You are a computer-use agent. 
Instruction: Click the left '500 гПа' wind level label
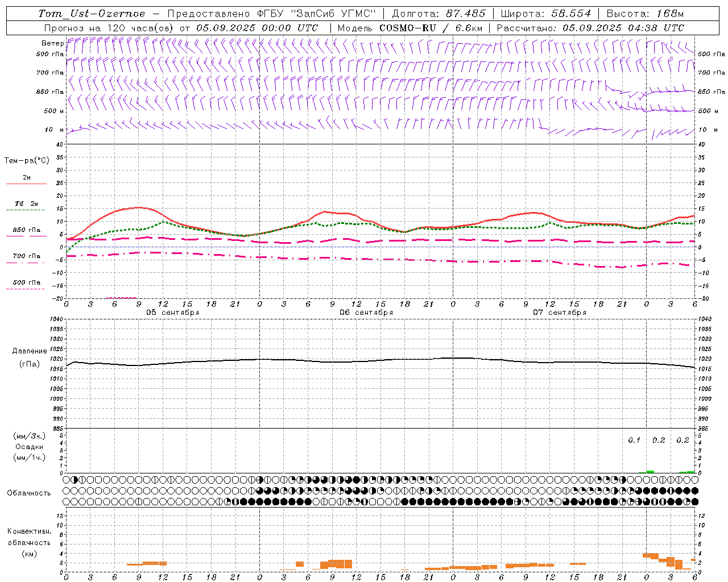coord(50,54)
